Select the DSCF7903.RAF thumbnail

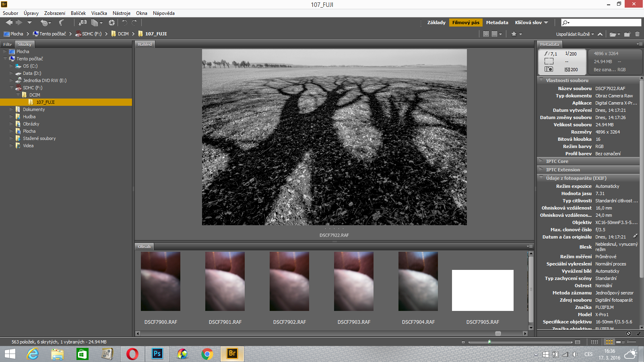point(354,282)
